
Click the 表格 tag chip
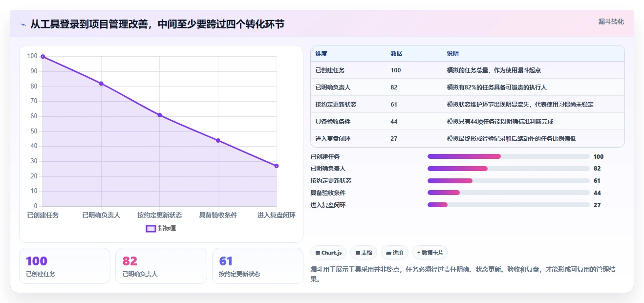(364, 253)
